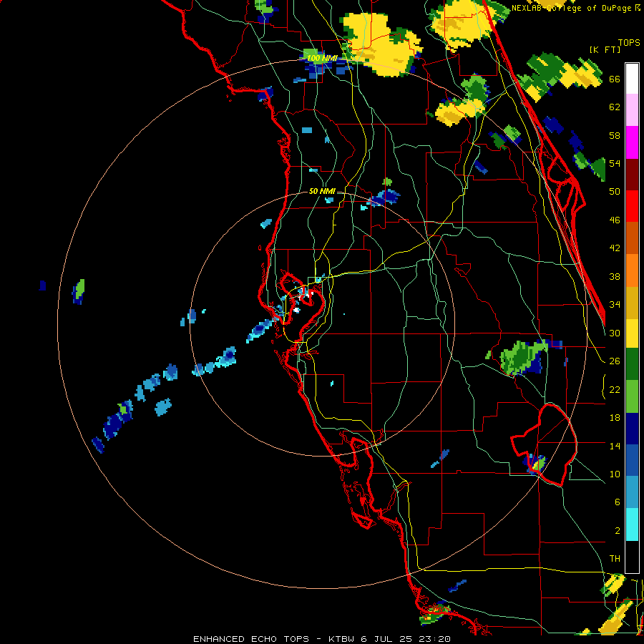This screenshot has width=644, height=644.
Task: Click the legend value 62
Action: [x=615, y=107]
